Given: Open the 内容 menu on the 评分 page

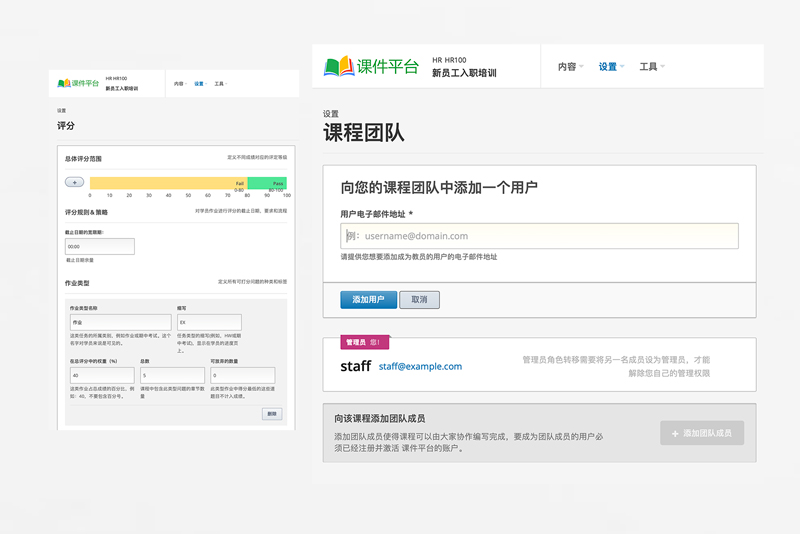Looking at the screenshot, I should pos(180,84).
